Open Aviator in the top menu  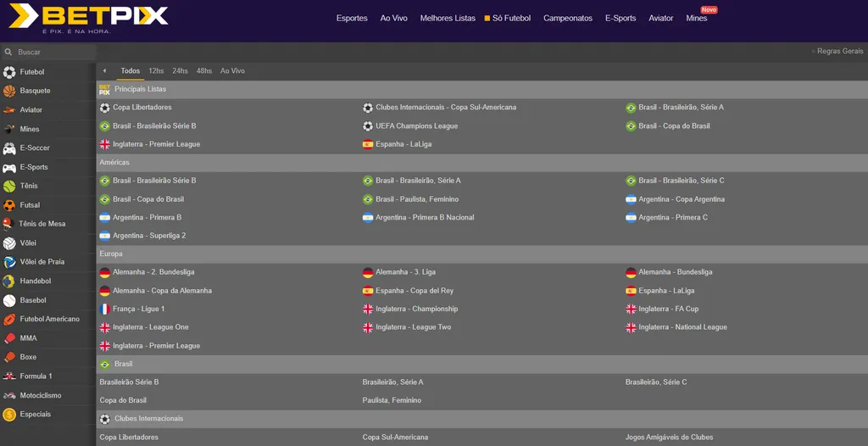click(x=661, y=19)
